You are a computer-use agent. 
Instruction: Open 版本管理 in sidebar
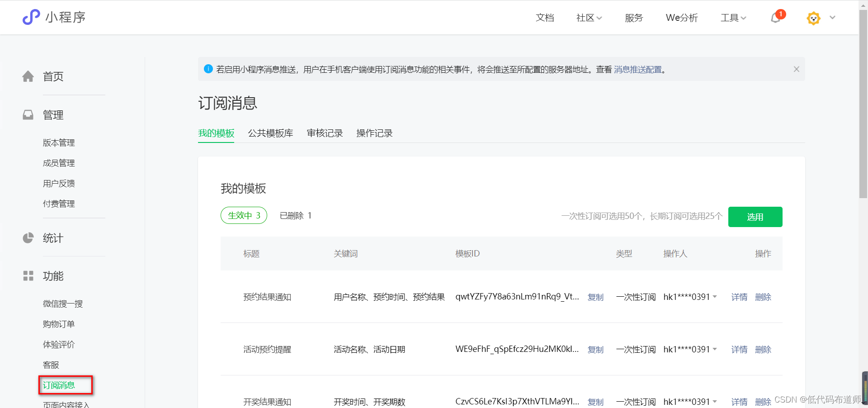[59, 142]
